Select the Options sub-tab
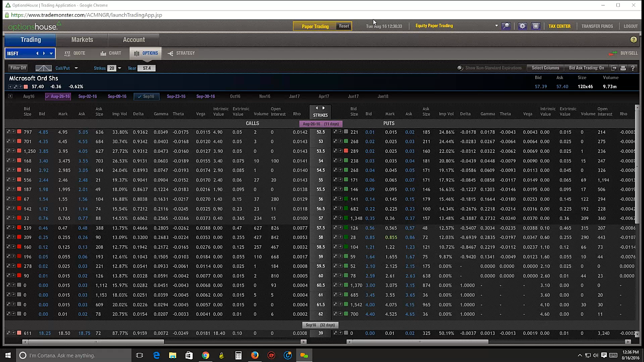This screenshot has height=362, width=644. pos(145,53)
